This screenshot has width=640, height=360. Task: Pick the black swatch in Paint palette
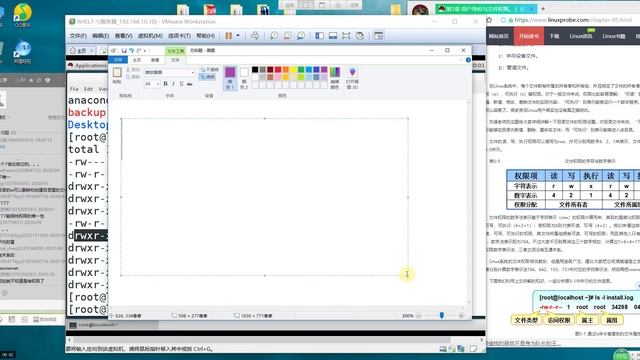[255, 70]
